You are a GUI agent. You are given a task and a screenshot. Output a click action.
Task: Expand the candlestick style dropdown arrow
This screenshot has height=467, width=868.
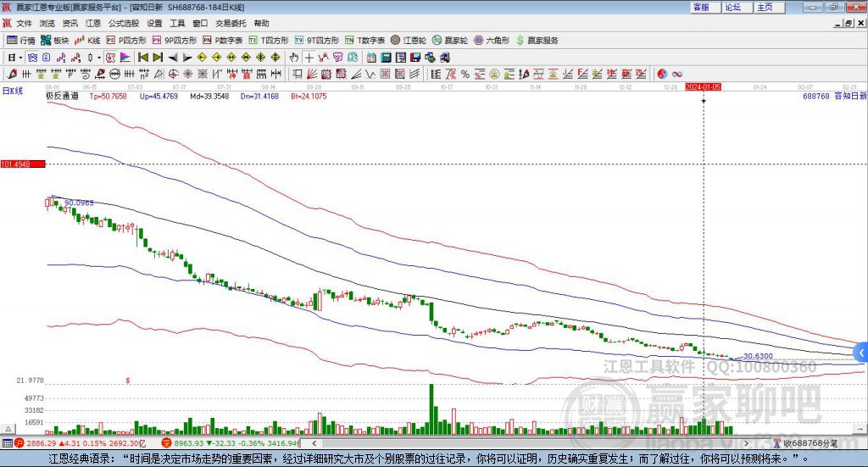99,58
